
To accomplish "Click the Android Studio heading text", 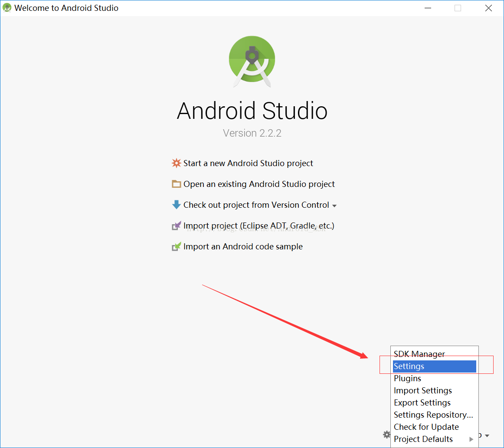I will (252, 111).
